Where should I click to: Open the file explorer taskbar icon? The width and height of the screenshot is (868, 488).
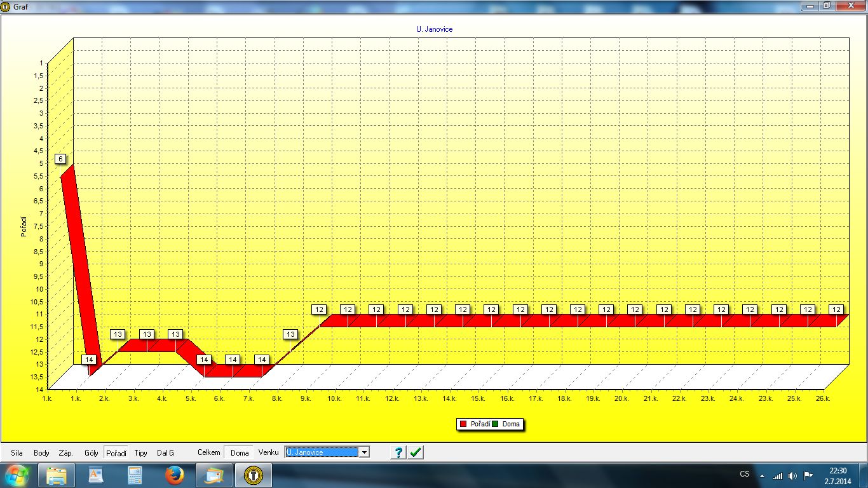click(57, 475)
